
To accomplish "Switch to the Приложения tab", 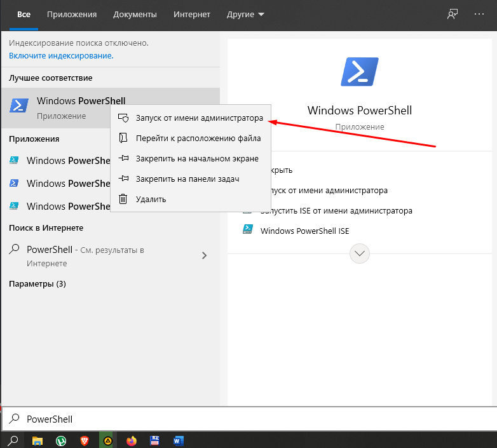I will coord(72,15).
